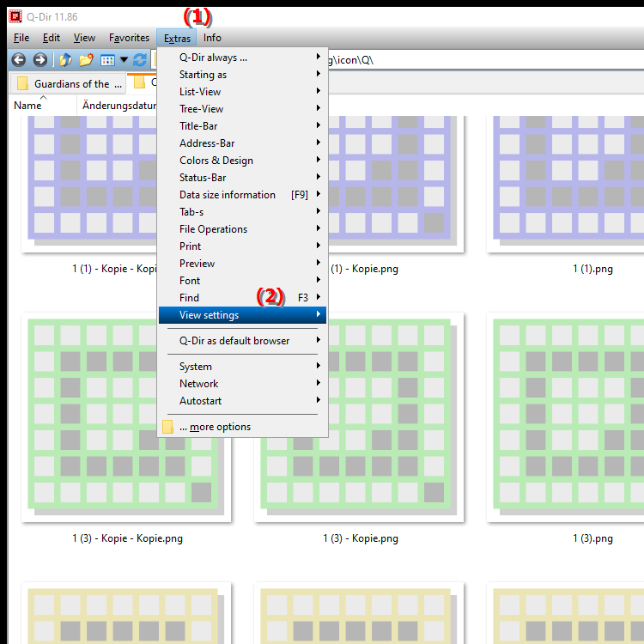Sort by the Name column header
This screenshot has height=644, width=644.
coord(43,106)
